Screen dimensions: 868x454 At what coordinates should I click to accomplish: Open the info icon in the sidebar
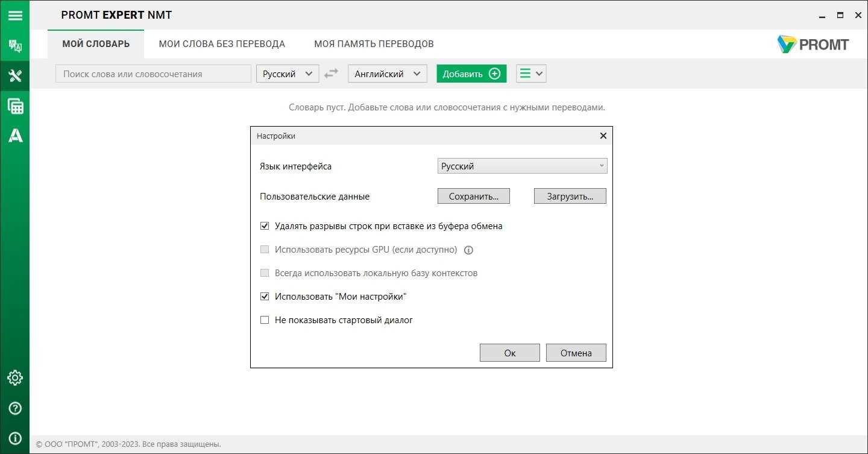(15, 438)
